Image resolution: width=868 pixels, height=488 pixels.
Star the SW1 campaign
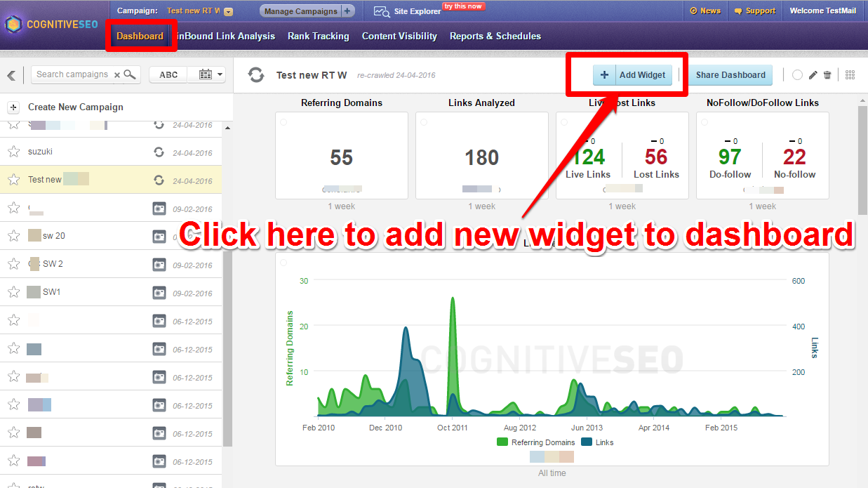pyautogui.click(x=13, y=291)
